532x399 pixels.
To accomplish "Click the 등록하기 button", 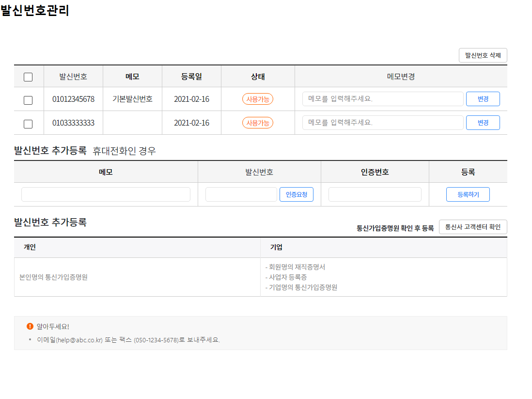I will pyautogui.click(x=468, y=194).
